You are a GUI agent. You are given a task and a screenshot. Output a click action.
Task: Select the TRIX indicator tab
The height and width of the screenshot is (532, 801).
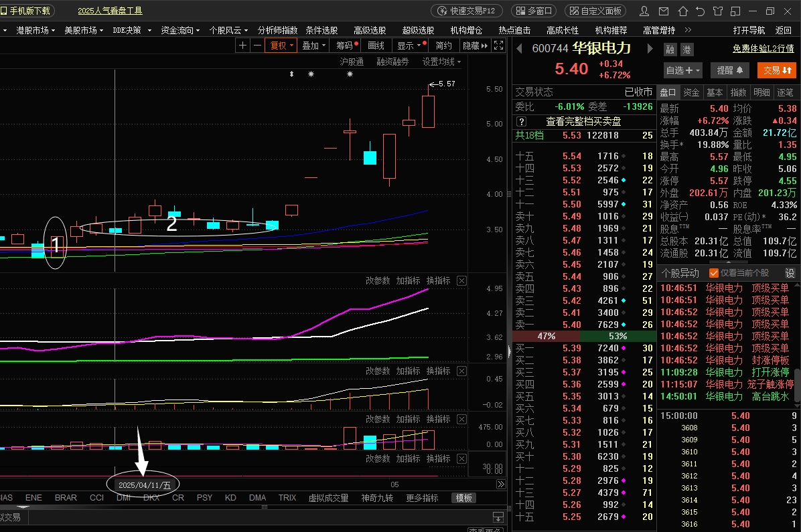tap(287, 498)
